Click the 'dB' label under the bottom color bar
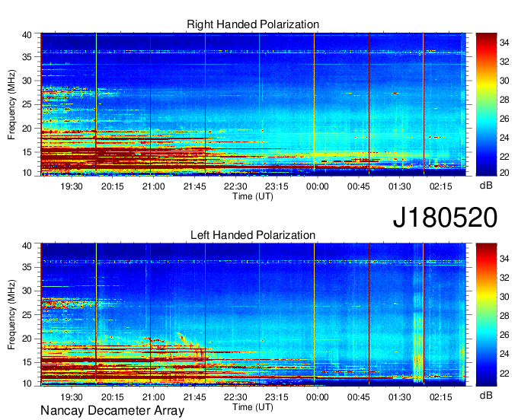Screen dimensions: 518x420 [x=486, y=396]
